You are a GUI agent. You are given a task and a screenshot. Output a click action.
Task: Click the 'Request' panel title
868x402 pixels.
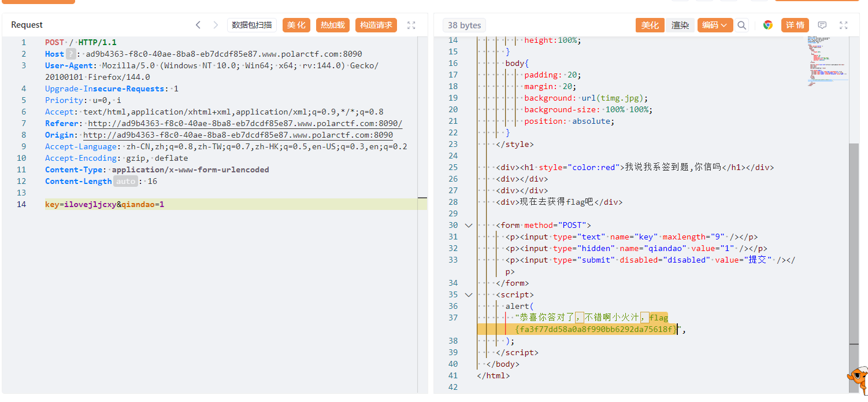27,25
